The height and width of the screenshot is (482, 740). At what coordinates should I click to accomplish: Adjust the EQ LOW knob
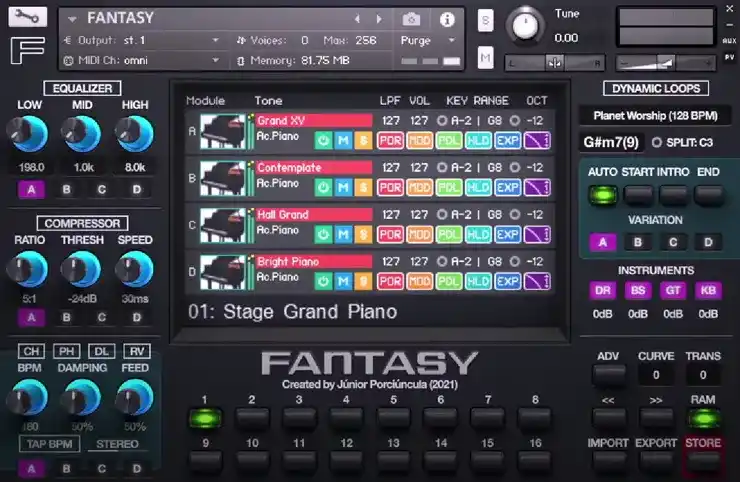click(x=27, y=135)
